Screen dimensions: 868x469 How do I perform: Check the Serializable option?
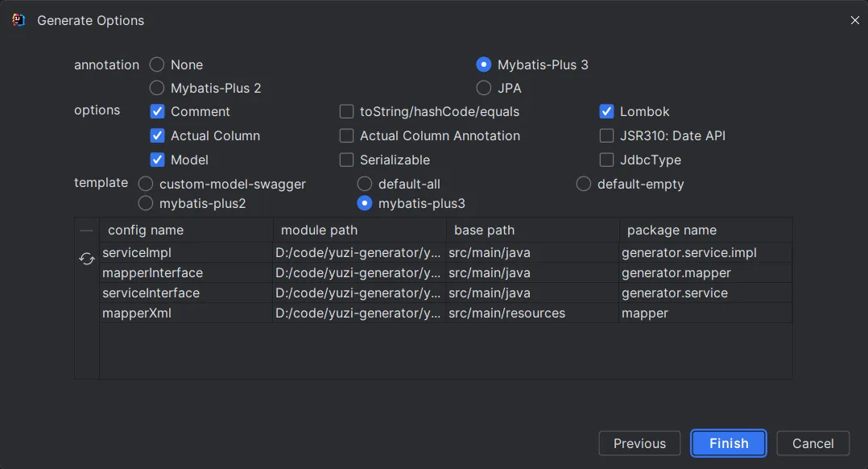346,160
